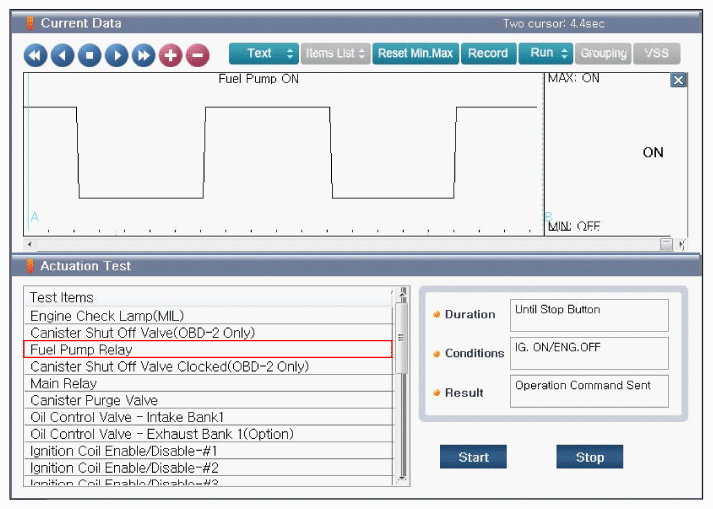Image resolution: width=713 pixels, height=509 pixels.
Task: Click the fast-forward double-arrow icon
Action: tap(143, 55)
